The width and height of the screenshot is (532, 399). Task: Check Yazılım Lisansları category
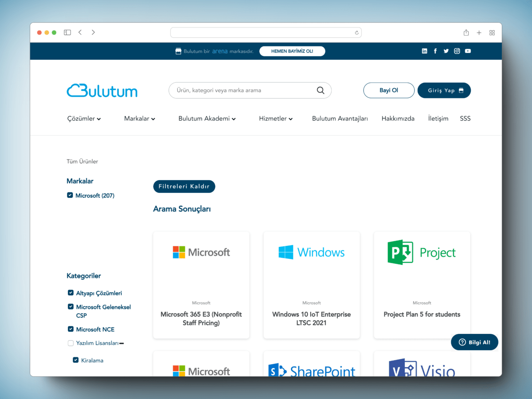(70, 343)
